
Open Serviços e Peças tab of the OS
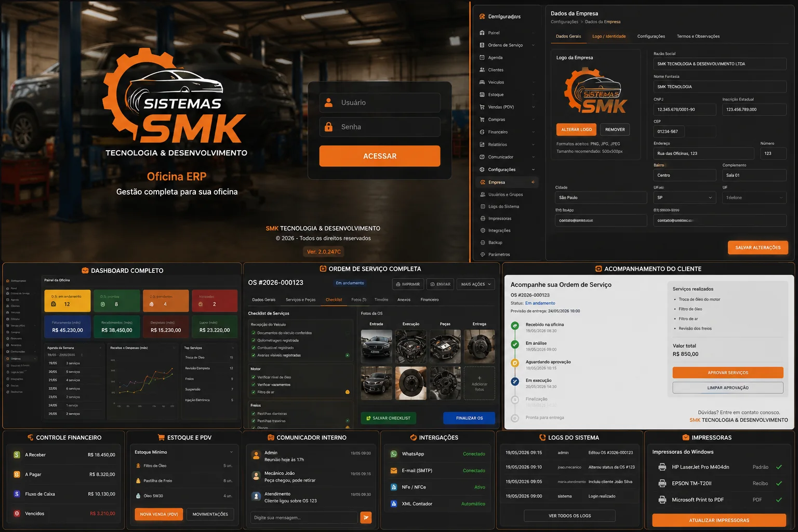coord(301,300)
